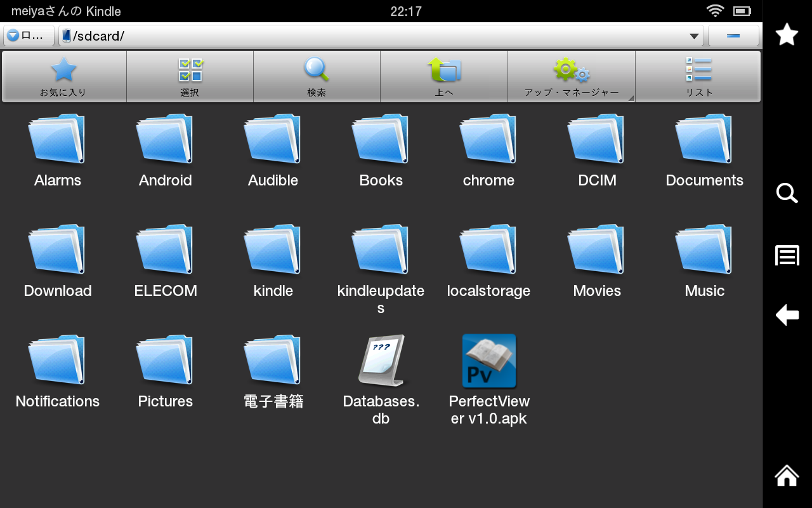Tap the Kindle star favorites icon in the side bar
Viewport: 812px width, 508px height.
click(x=787, y=34)
